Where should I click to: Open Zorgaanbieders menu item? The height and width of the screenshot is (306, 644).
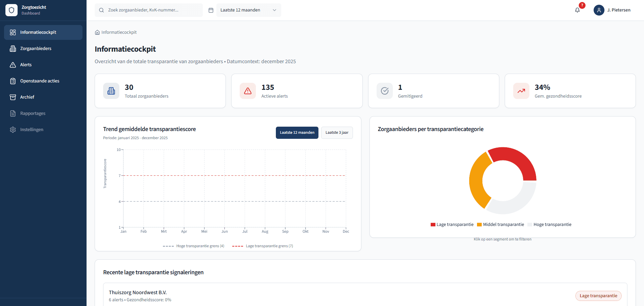click(x=43, y=49)
